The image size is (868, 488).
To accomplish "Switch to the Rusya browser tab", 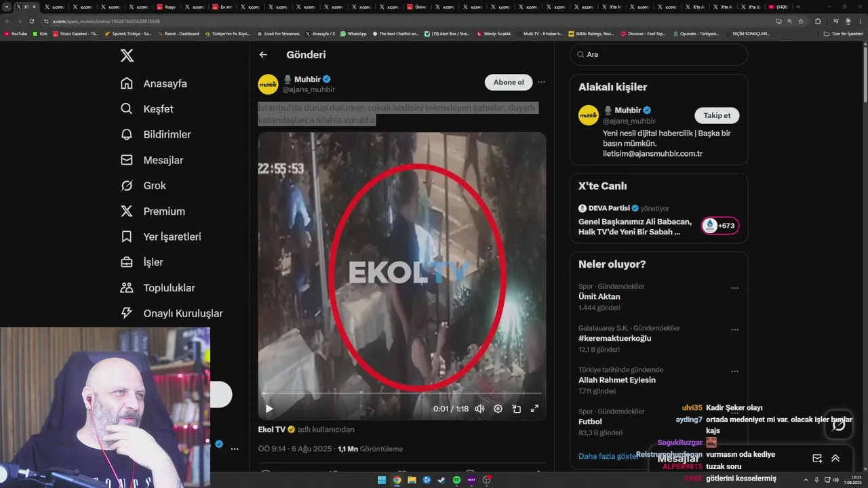I will [168, 7].
